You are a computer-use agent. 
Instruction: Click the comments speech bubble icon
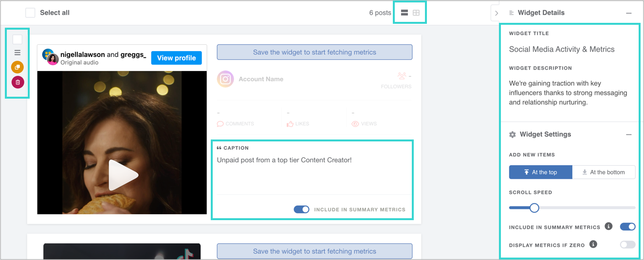pos(220,124)
